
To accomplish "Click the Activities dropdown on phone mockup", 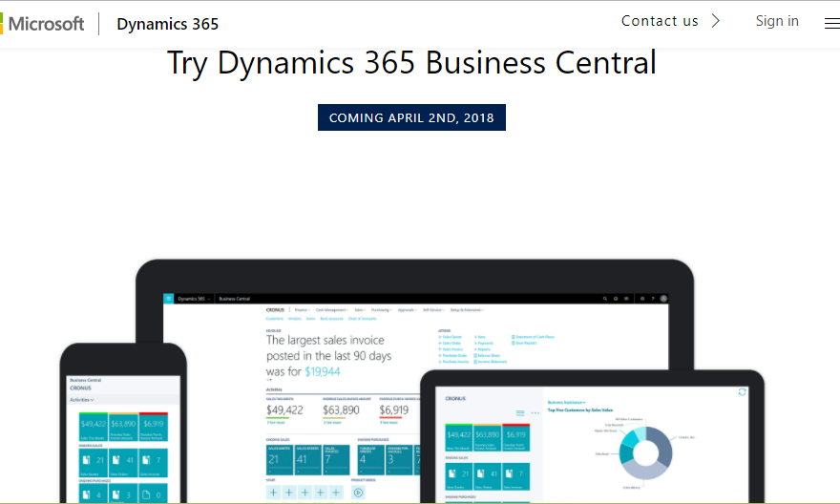I will pyautogui.click(x=81, y=400).
